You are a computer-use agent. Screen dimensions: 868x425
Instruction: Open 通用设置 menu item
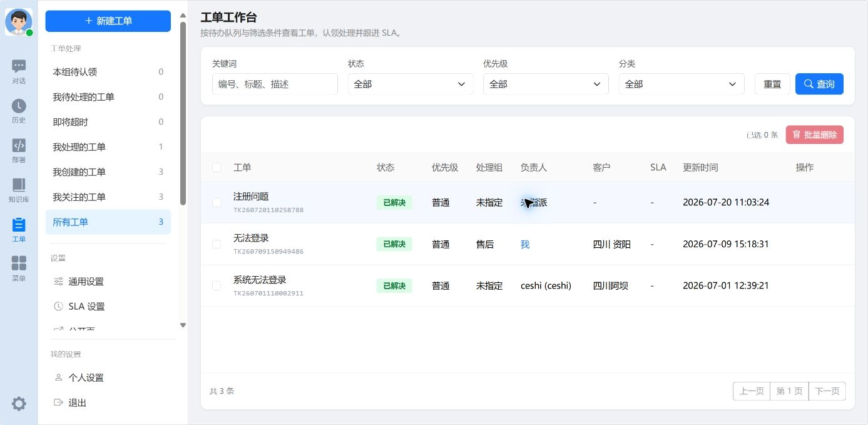(x=108, y=282)
